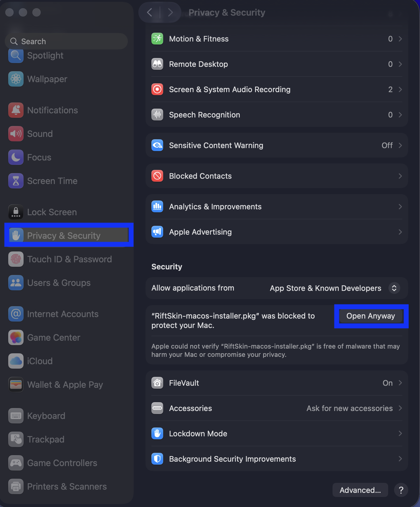The image size is (420, 507).
Task: Click FileVault "On" status value
Action: pos(388,383)
